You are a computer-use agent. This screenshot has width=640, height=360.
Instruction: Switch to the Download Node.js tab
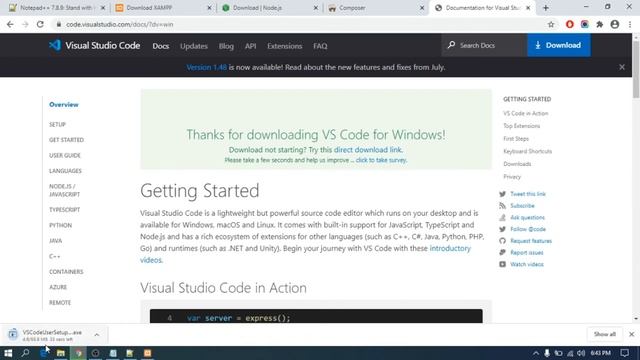269,8
